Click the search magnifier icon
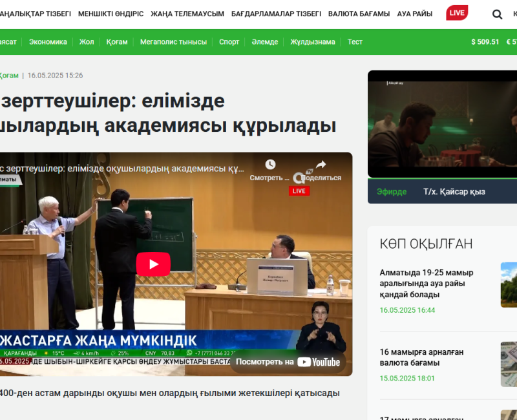Image resolution: width=517 pixels, height=420 pixels. click(x=497, y=14)
